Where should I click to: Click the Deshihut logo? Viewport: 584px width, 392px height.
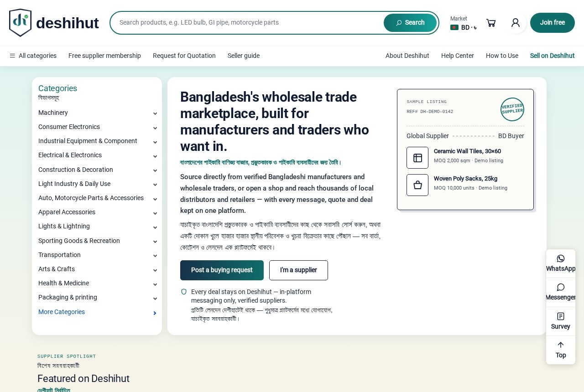pyautogui.click(x=54, y=23)
